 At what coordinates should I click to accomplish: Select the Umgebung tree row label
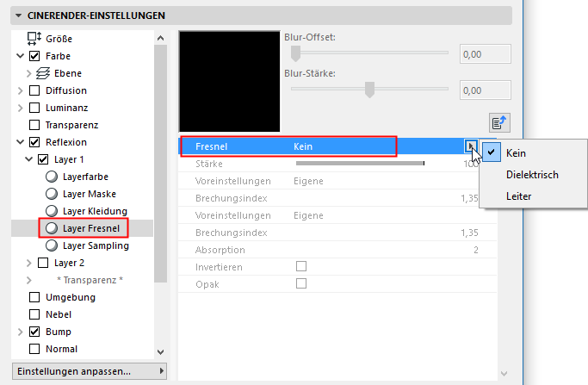click(71, 297)
